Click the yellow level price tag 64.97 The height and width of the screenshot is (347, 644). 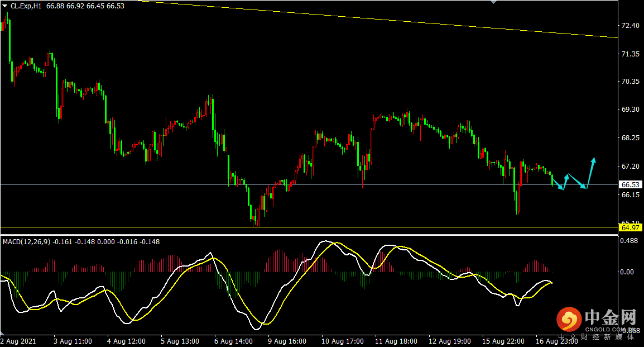pos(631,227)
